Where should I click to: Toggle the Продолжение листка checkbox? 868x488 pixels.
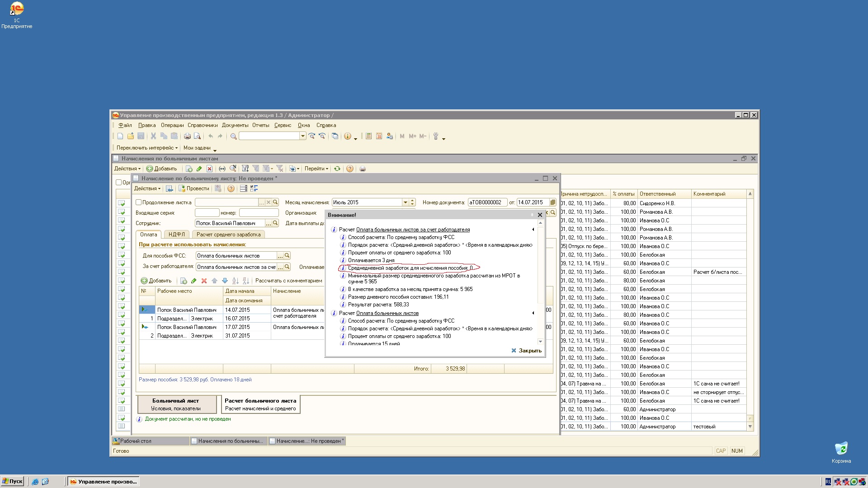[x=139, y=203]
